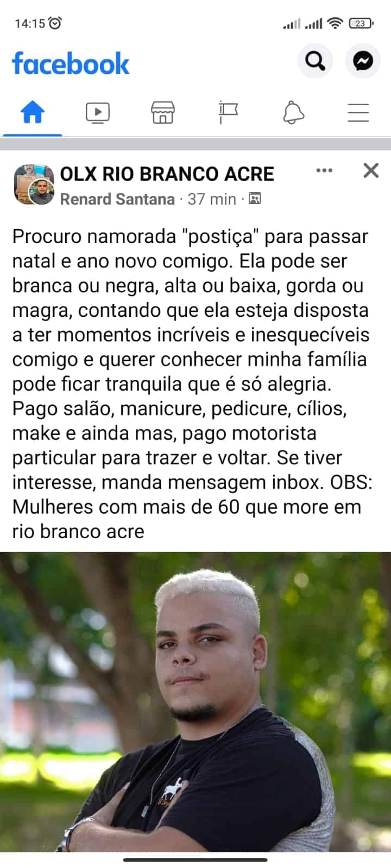This screenshot has height=868, width=391.
Task: Go to Home feed tab
Action: (x=33, y=113)
